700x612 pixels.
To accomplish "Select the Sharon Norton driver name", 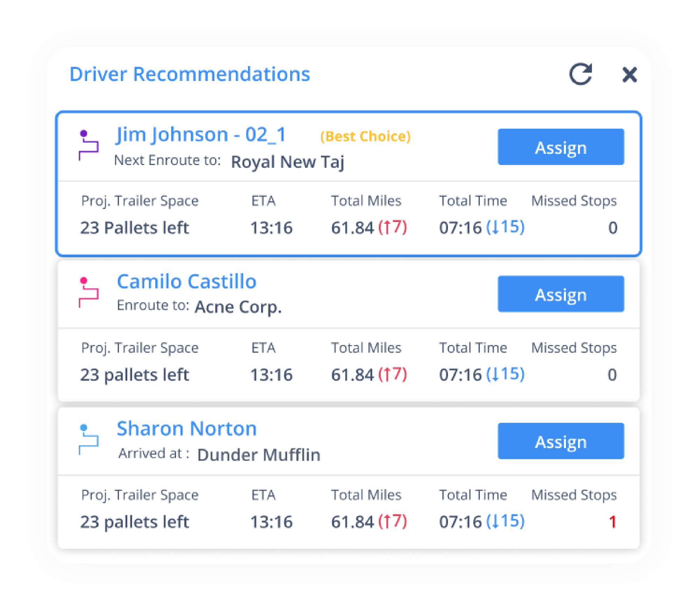I will (x=187, y=429).
